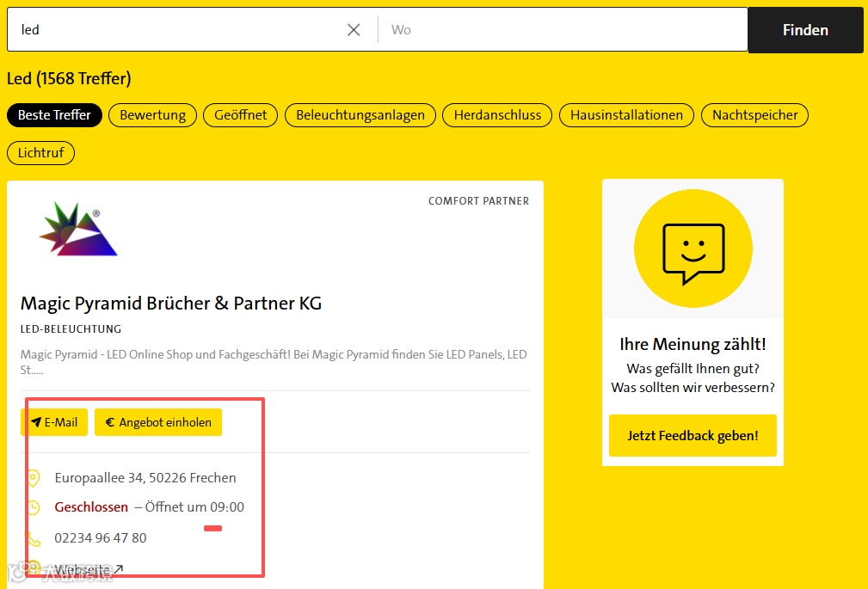The width and height of the screenshot is (868, 589).
Task: Click the Magic Pyramid description text snippet
Action: [274, 361]
